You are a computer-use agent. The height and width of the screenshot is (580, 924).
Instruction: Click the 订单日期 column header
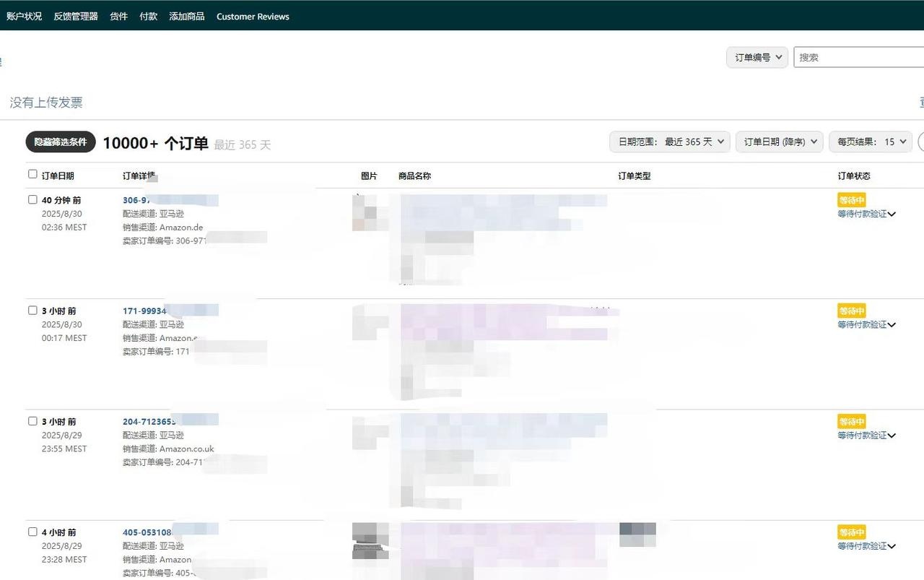point(58,176)
